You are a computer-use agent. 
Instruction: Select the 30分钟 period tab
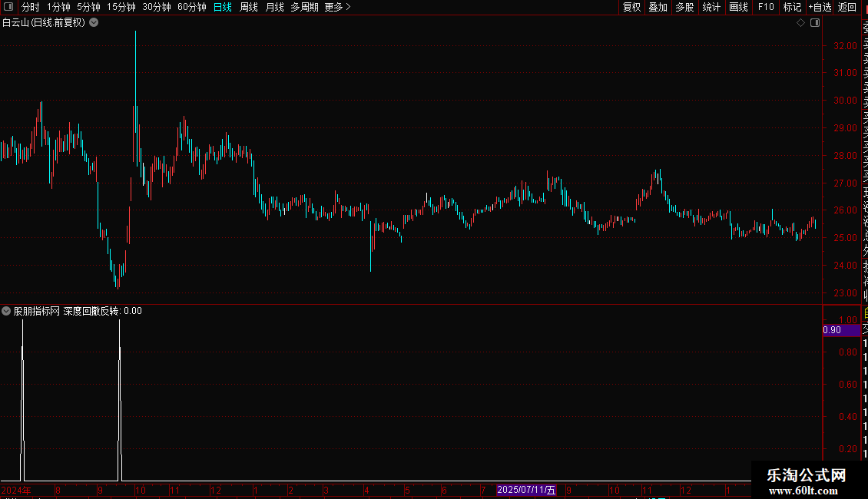(x=157, y=7)
